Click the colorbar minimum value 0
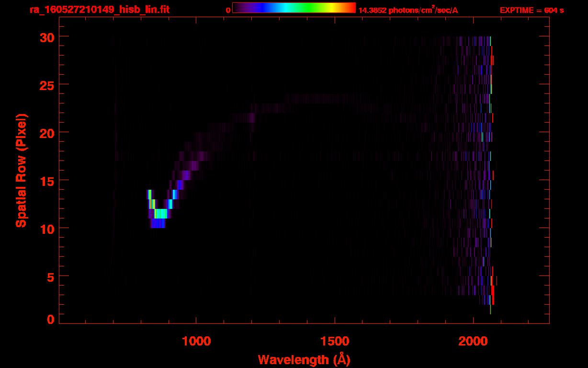This screenshot has width=588, height=368. click(228, 10)
